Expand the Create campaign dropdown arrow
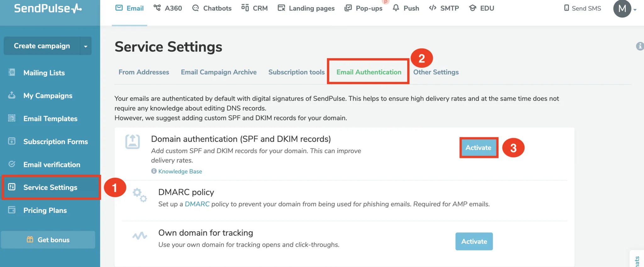Screen dimensions: 644x267 pyautogui.click(x=86, y=46)
